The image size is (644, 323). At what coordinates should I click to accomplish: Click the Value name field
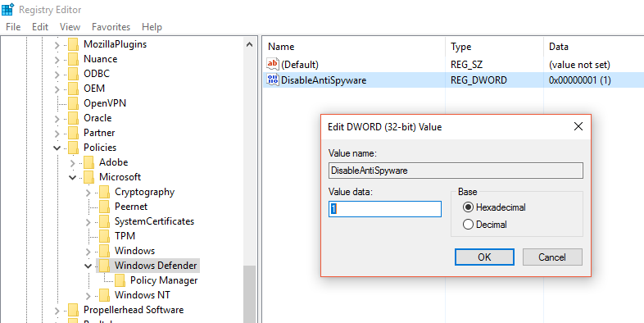[x=456, y=171]
